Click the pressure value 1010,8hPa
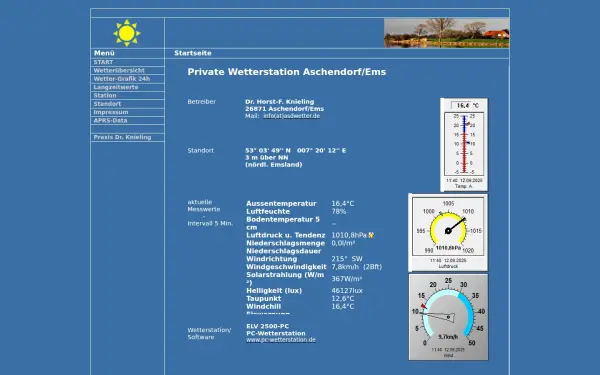This screenshot has height=375, width=600. [x=349, y=235]
